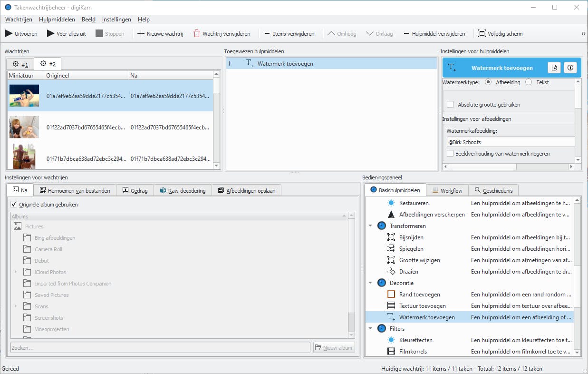Click Wachtrij verwijderen trash icon
The width and height of the screenshot is (588, 374).
197,34
